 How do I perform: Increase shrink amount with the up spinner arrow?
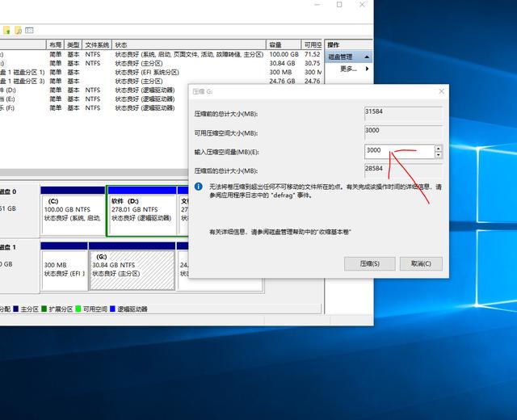(x=439, y=148)
